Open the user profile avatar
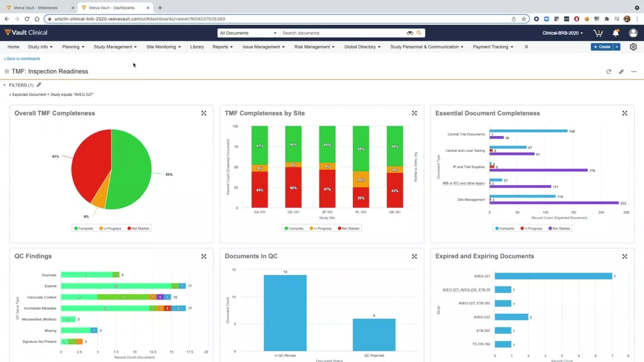This screenshot has height=362, width=644. click(x=633, y=33)
